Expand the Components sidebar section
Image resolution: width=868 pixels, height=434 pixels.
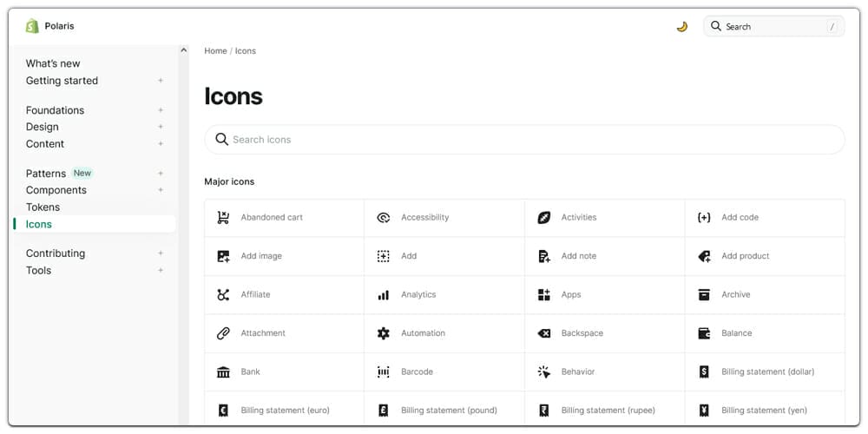click(x=161, y=190)
